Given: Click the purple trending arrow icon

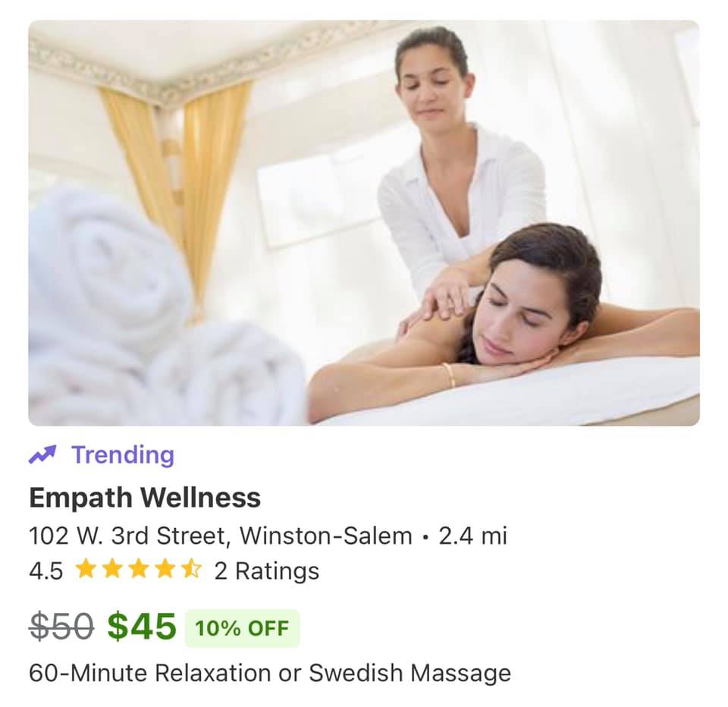Looking at the screenshot, I should (x=42, y=454).
